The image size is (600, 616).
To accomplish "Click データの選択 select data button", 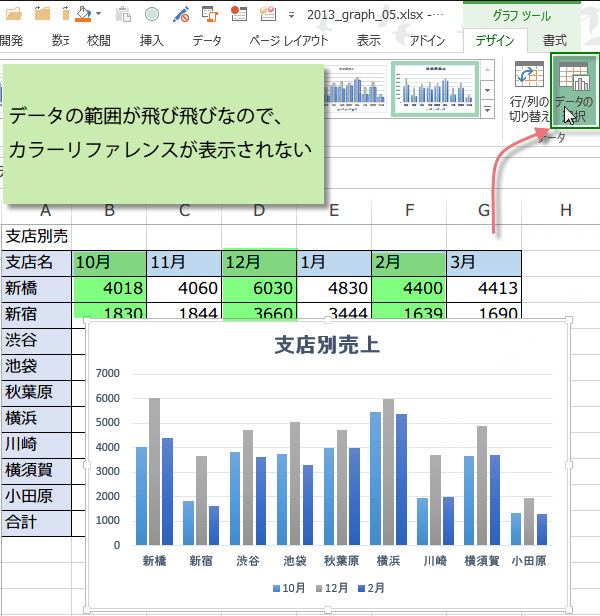I will click(575, 91).
